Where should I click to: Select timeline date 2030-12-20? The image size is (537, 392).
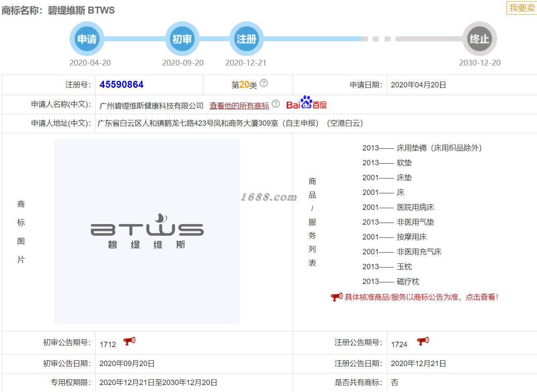click(x=480, y=63)
